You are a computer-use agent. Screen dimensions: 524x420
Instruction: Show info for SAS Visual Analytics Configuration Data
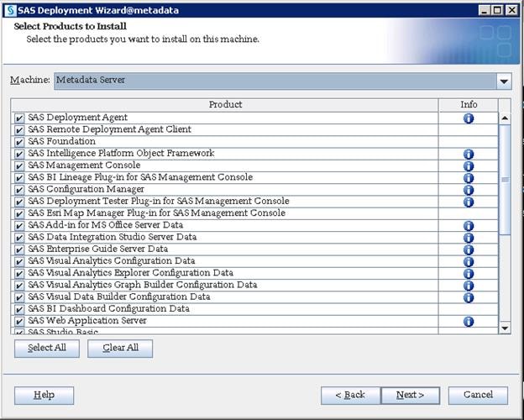coord(469,262)
